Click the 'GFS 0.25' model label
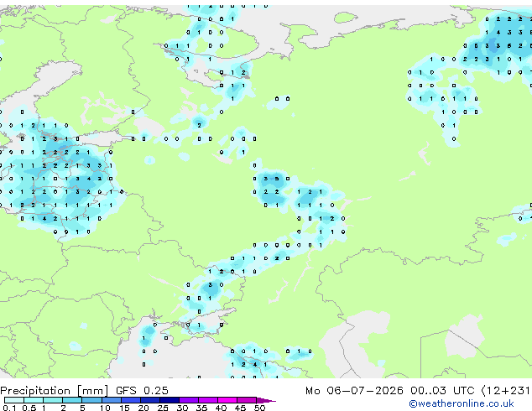This screenshot has height=411, width=532. [142, 391]
